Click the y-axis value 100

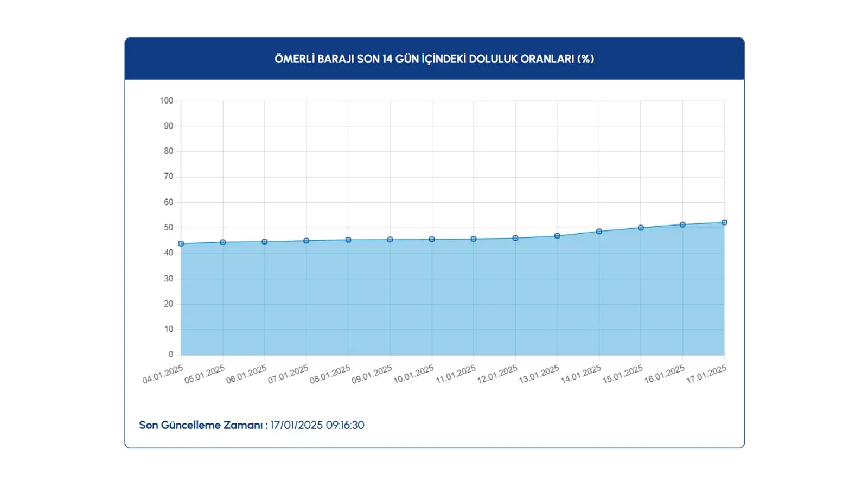[167, 100]
